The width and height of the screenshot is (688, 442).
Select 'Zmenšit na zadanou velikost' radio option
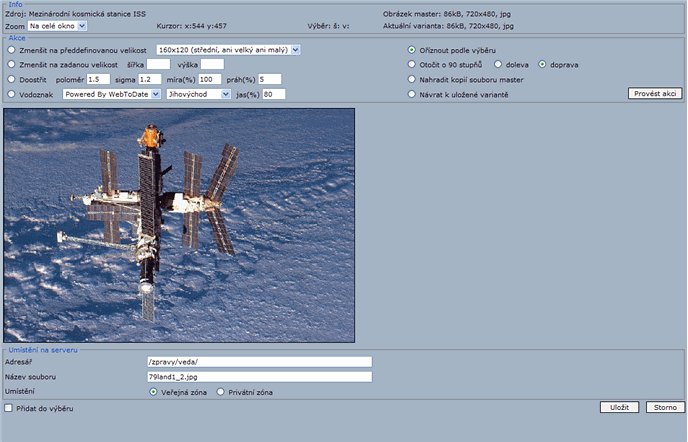coord(11,64)
